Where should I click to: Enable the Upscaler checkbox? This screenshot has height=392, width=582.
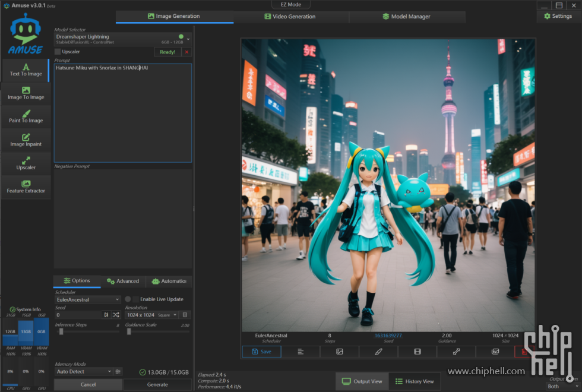point(58,52)
